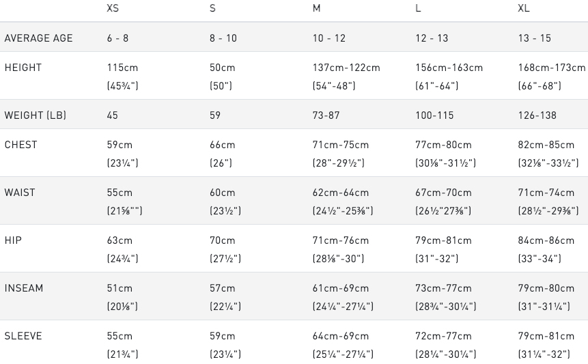Click the AVERAGE AGE row label
This screenshot has height=364, width=588.
(38, 38)
